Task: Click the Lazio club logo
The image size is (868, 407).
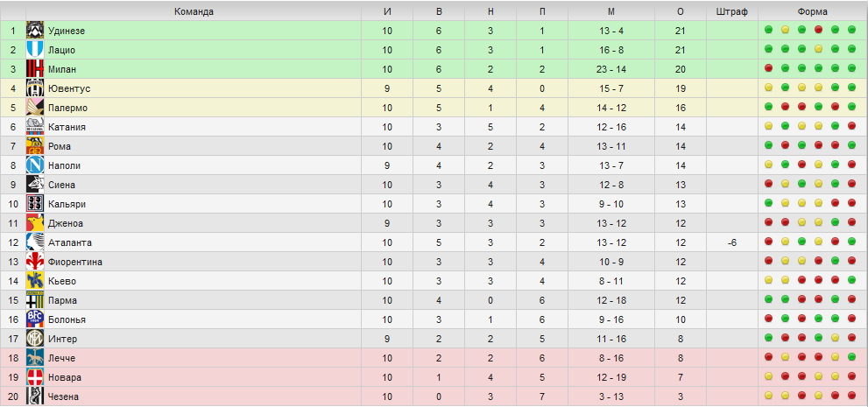Action: coord(35,50)
